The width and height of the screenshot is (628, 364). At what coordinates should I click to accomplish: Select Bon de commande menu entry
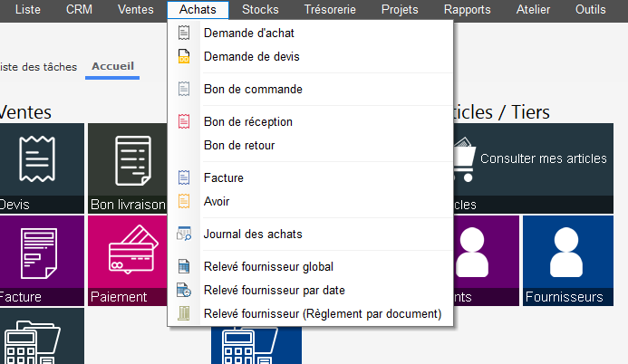coord(253,90)
